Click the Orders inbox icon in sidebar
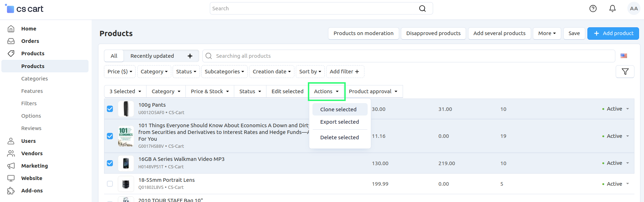The image size is (644, 202). coord(11,41)
